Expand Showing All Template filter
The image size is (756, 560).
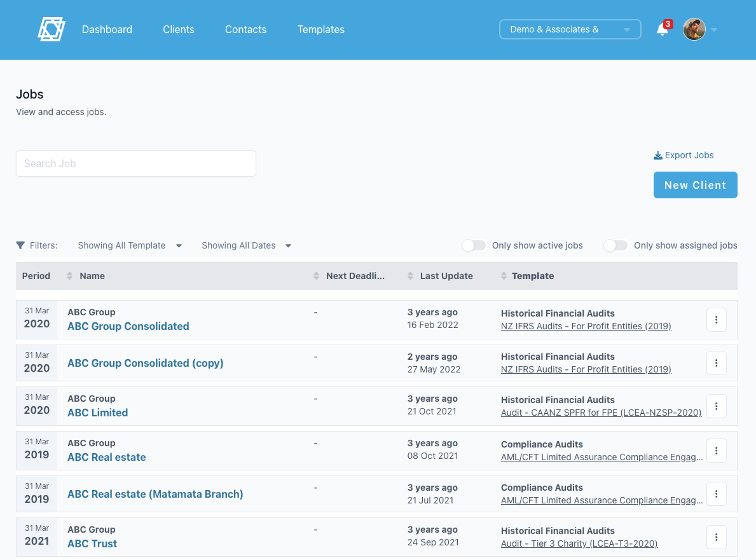130,245
